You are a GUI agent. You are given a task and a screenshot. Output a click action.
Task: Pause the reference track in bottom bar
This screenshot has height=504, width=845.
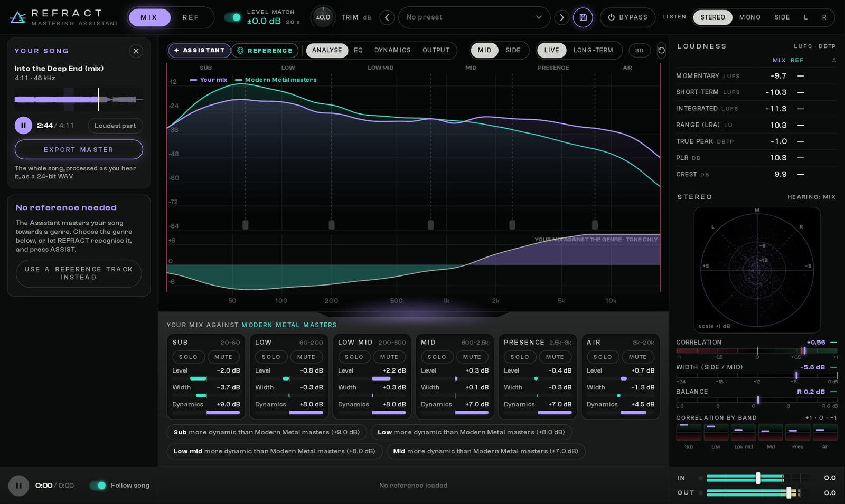coord(18,486)
